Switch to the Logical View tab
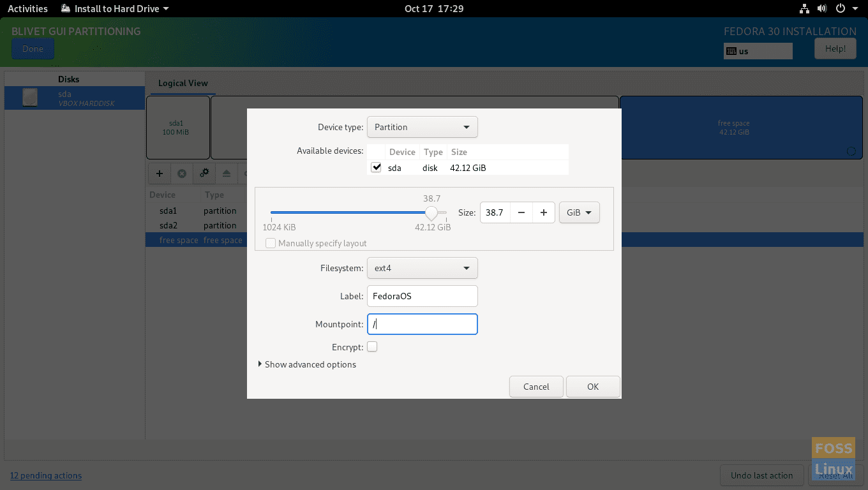Viewport: 868px width, 490px height. click(x=182, y=83)
